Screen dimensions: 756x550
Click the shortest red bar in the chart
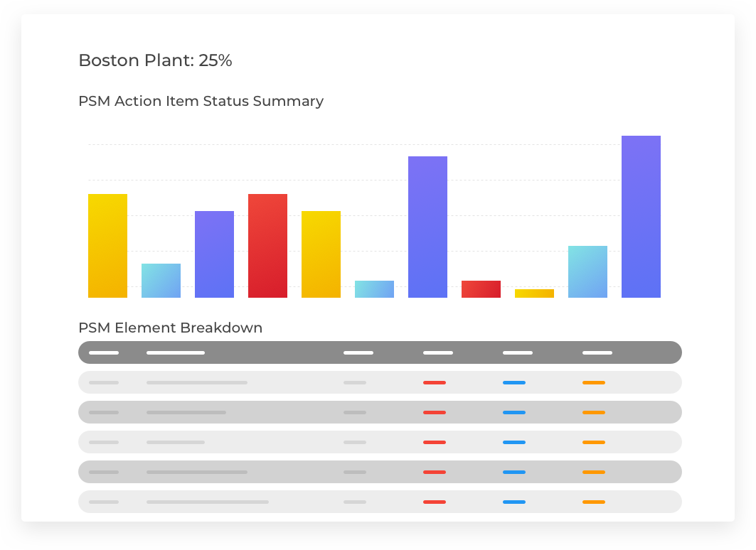tap(481, 289)
